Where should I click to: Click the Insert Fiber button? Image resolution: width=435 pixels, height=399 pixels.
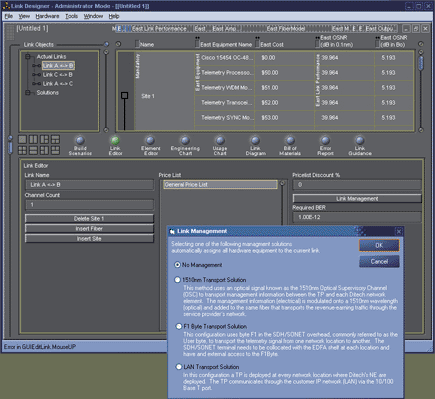pyautogui.click(x=89, y=229)
